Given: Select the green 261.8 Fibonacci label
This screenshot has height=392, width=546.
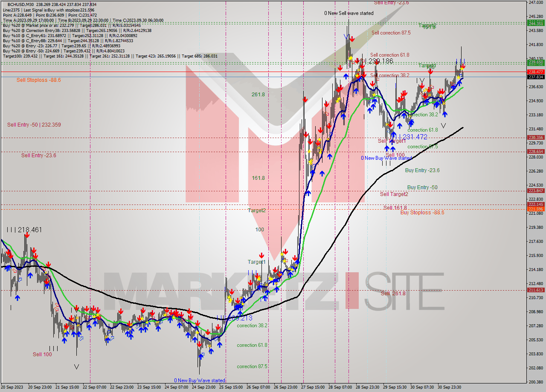Looking at the screenshot, I should tap(258, 95).
